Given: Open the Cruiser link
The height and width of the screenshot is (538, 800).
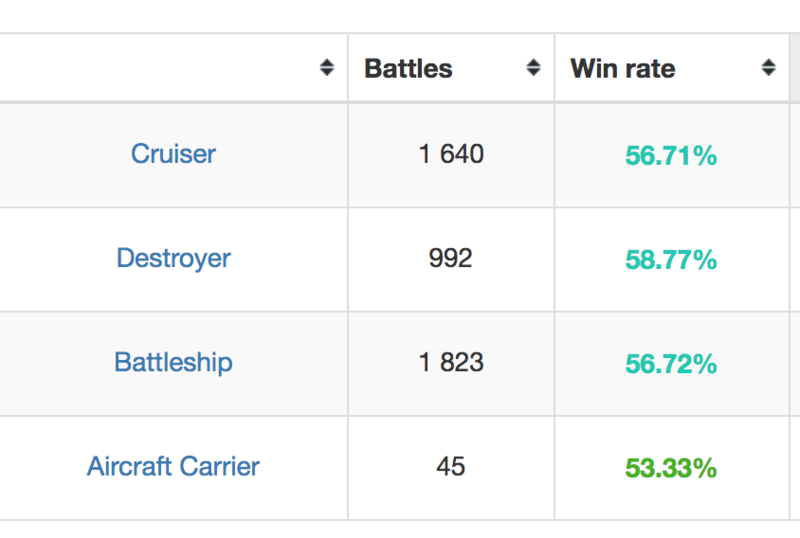Looking at the screenshot, I should (173, 154).
